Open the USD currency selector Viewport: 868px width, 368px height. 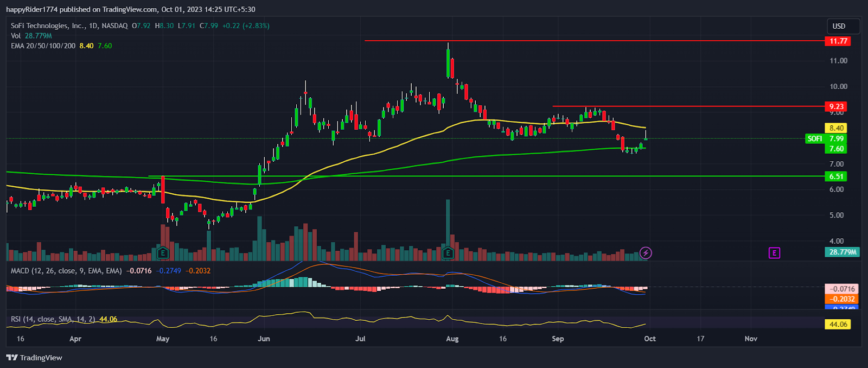point(843,26)
